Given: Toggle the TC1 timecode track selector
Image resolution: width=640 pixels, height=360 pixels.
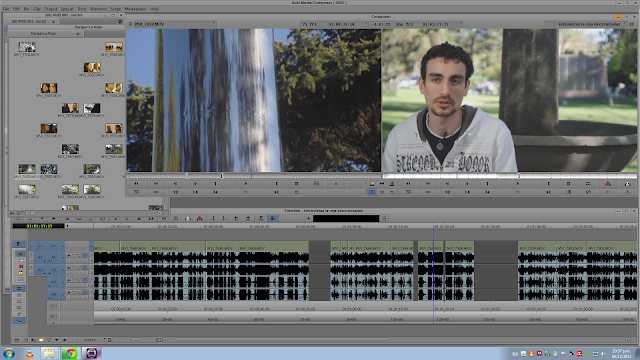Looking at the screenshot, I should coord(53,305).
